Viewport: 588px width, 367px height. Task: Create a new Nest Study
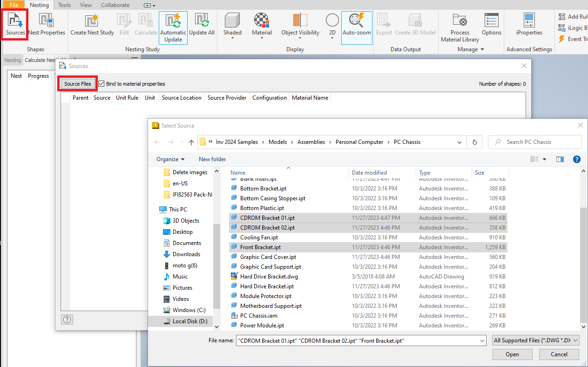92,24
